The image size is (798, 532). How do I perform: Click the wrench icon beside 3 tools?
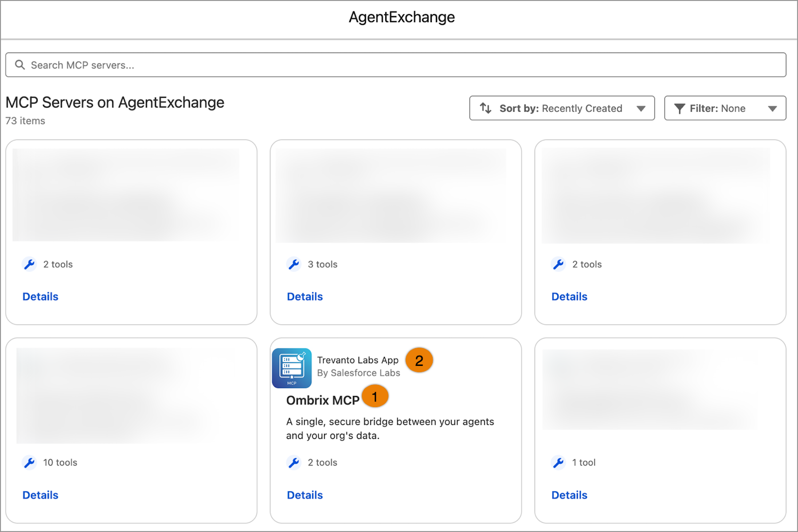293,264
